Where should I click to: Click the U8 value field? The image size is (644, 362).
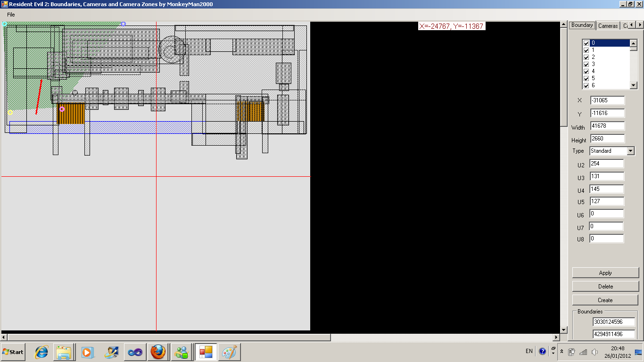[x=606, y=239]
